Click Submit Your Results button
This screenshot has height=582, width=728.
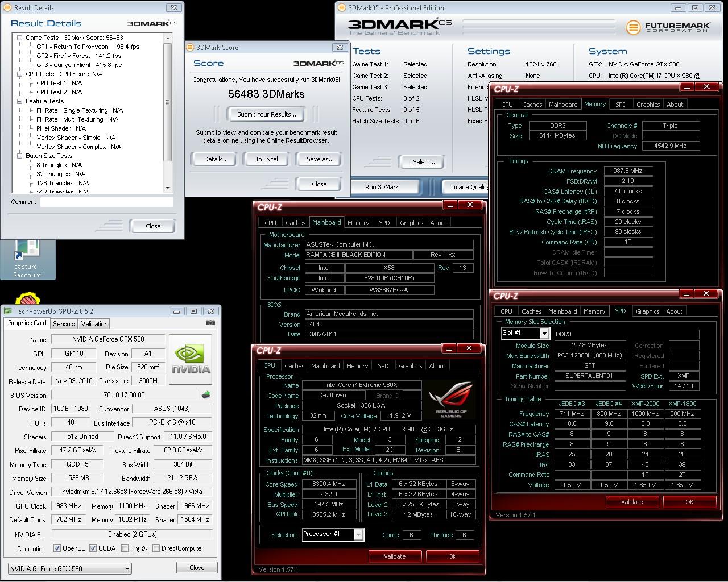(x=266, y=114)
